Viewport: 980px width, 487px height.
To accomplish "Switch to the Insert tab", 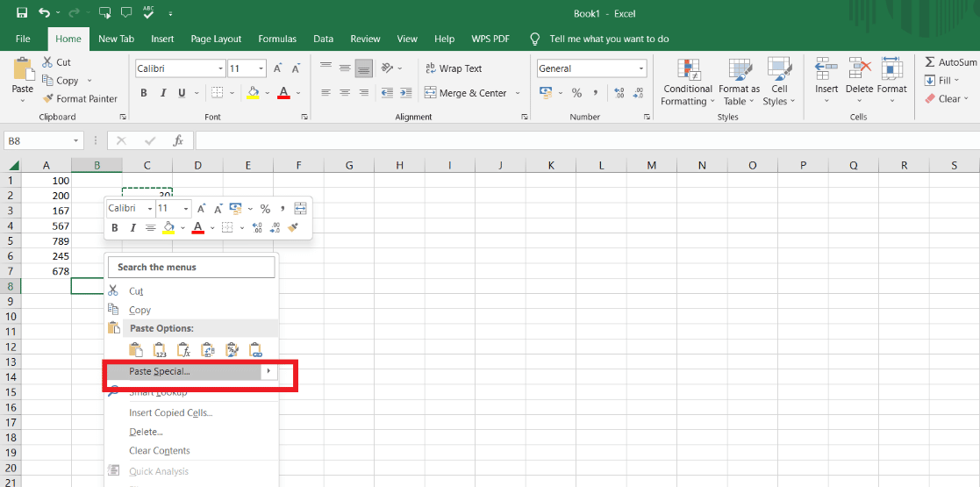I will point(162,39).
